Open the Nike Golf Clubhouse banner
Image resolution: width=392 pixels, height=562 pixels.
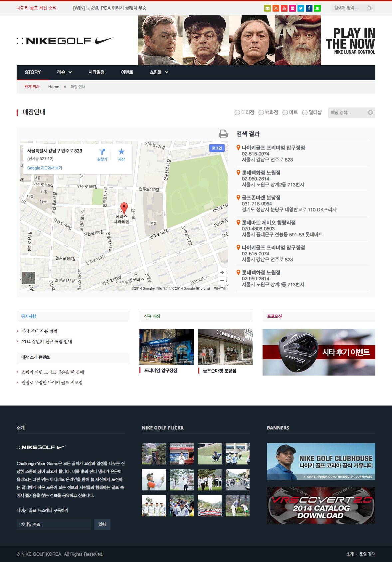321,461
